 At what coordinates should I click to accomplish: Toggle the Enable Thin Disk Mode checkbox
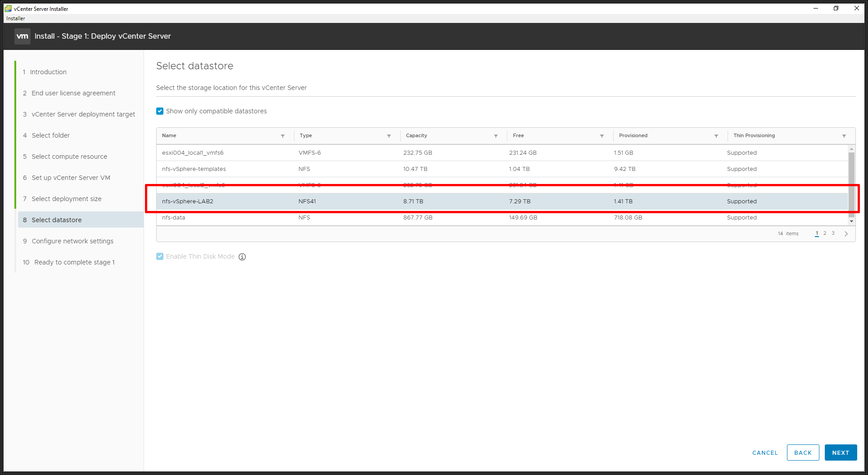tap(160, 256)
